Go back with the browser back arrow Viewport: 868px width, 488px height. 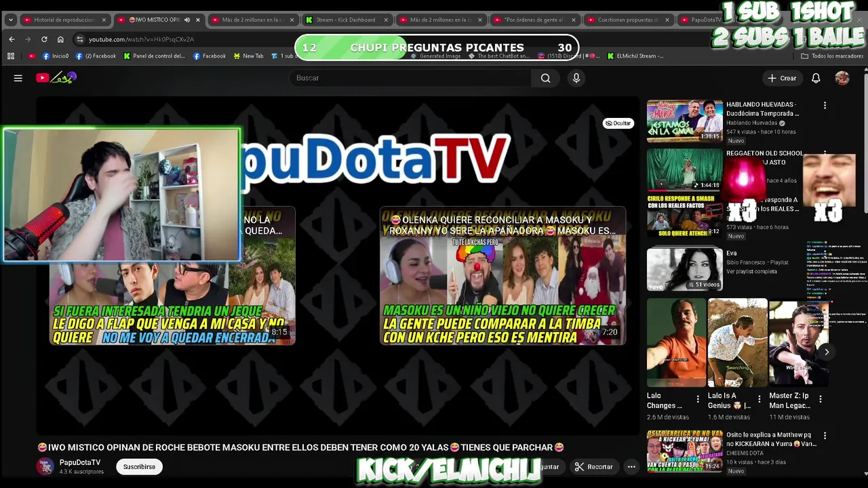(12, 39)
